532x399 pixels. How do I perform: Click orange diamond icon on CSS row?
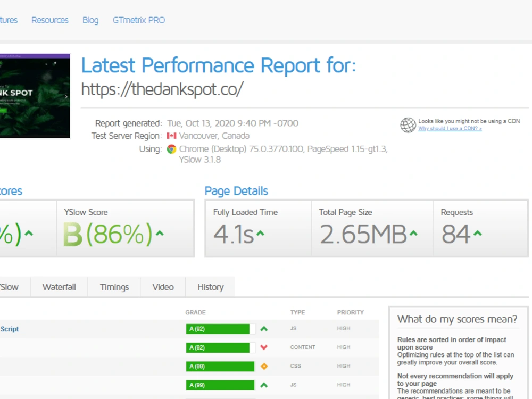[264, 366]
